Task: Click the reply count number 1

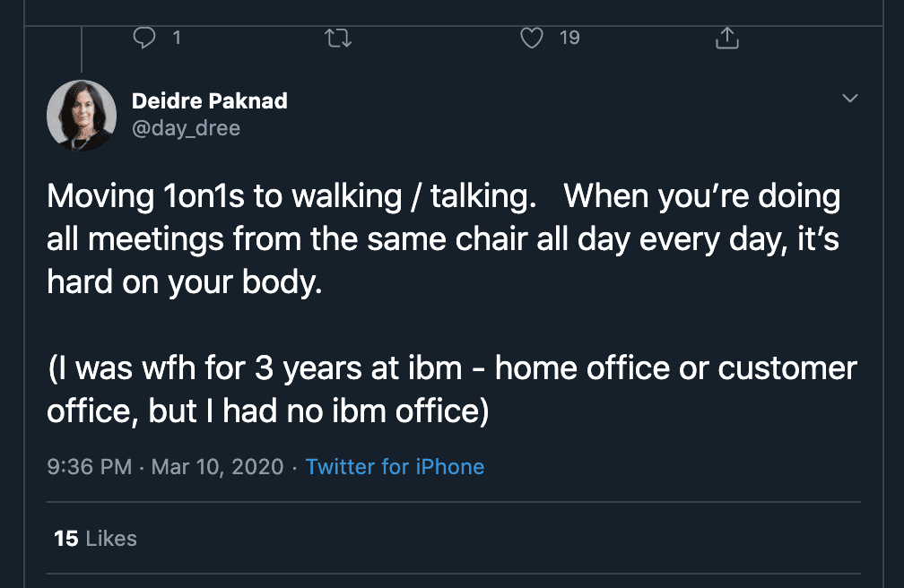Action: (x=176, y=38)
